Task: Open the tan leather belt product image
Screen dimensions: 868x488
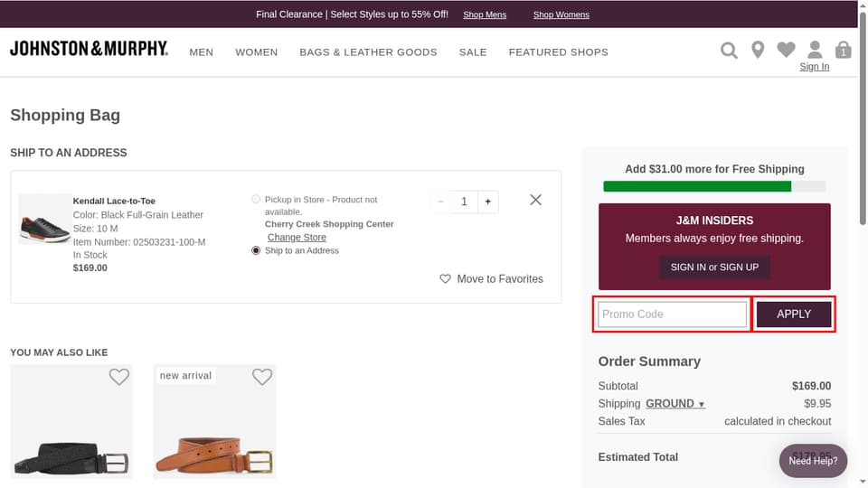Action: [x=215, y=422]
